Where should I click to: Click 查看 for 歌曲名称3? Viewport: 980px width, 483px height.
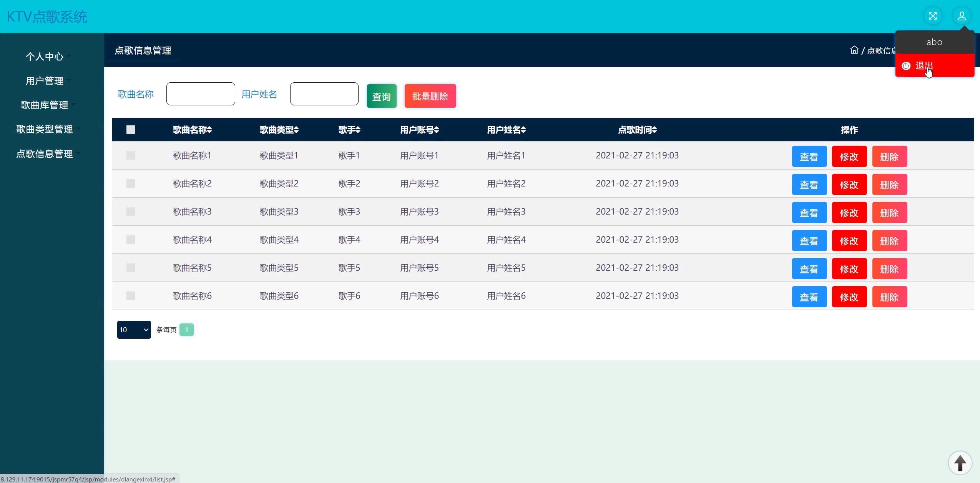pyautogui.click(x=809, y=212)
